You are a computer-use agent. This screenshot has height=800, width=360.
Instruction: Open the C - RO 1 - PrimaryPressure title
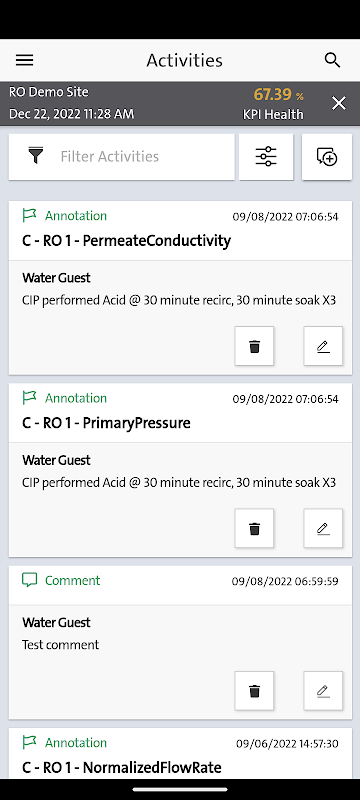click(106, 422)
